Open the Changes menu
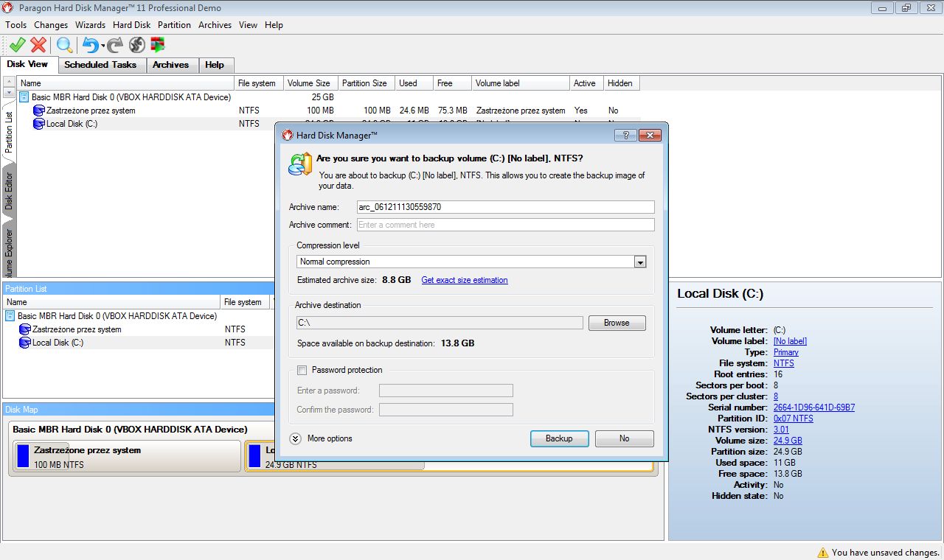 click(x=51, y=25)
